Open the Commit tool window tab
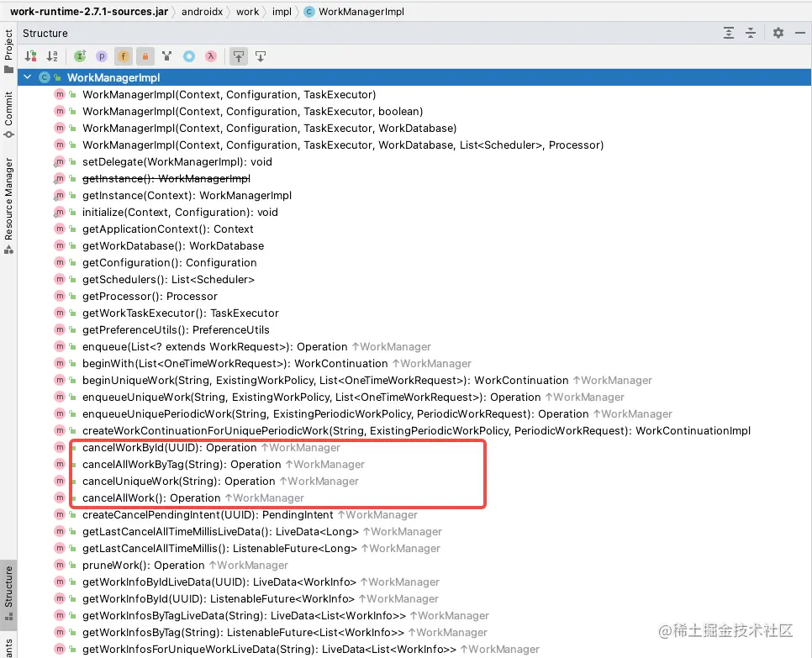 pyautogui.click(x=8, y=114)
